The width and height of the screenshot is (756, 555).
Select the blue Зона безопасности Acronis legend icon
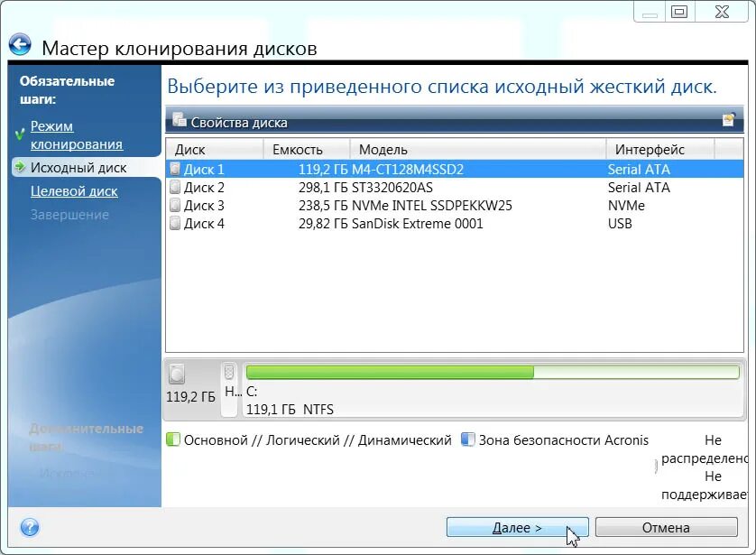coord(467,439)
